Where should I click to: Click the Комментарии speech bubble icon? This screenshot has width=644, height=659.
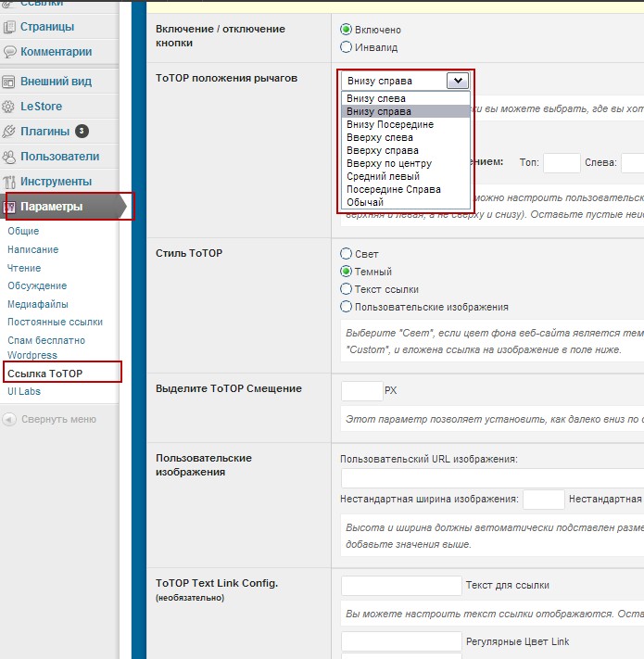[x=9, y=52]
